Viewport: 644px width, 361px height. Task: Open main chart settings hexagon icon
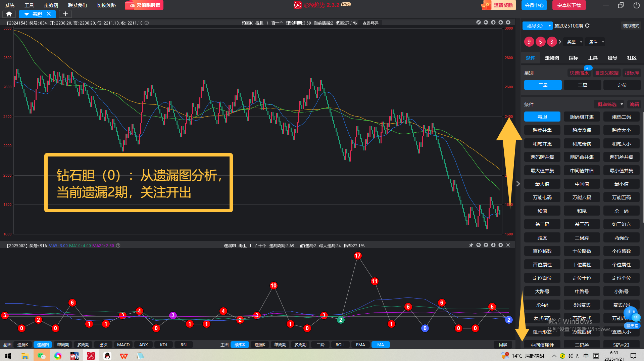(x=508, y=22)
